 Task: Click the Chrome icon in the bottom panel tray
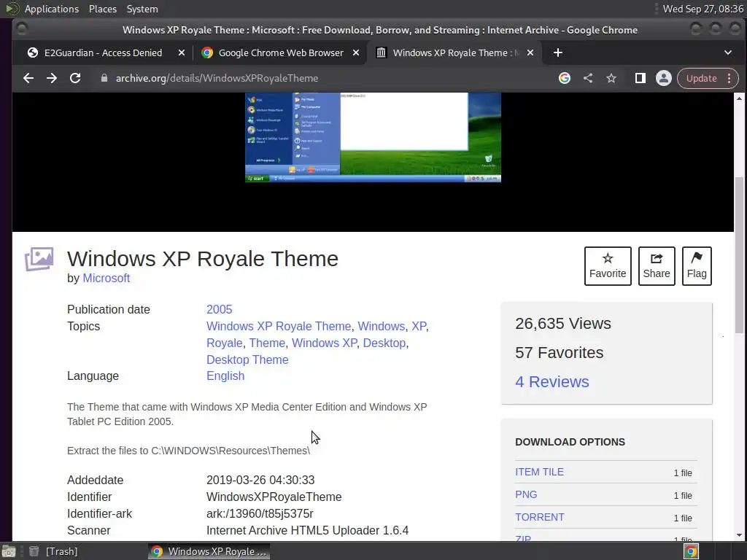(691, 551)
